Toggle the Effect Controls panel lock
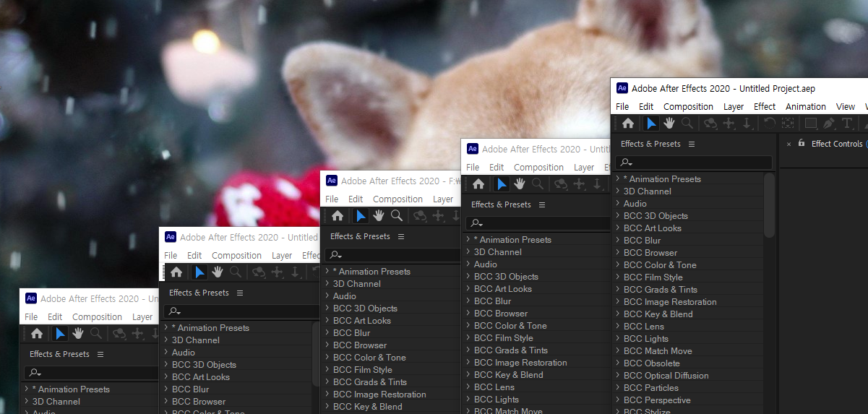Screen dimensions: 868x414 801,143
